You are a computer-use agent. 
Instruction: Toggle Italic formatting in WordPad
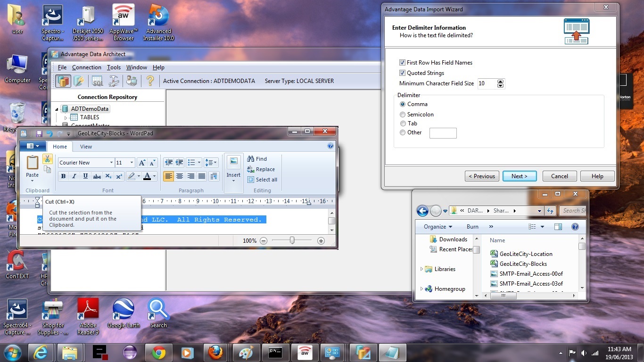coord(74,176)
